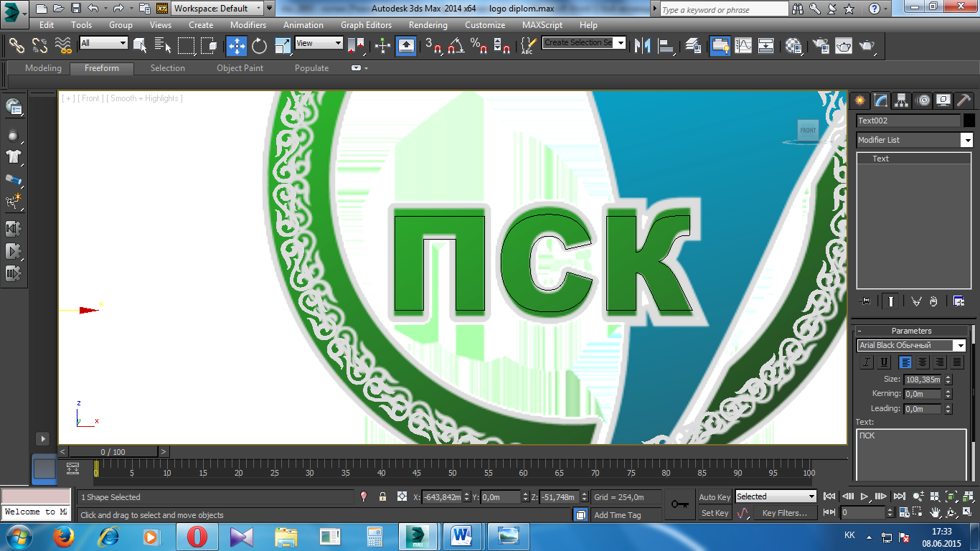Viewport: 980px width, 551px height.
Task: Toggle Underline text style button
Action: [x=884, y=362]
